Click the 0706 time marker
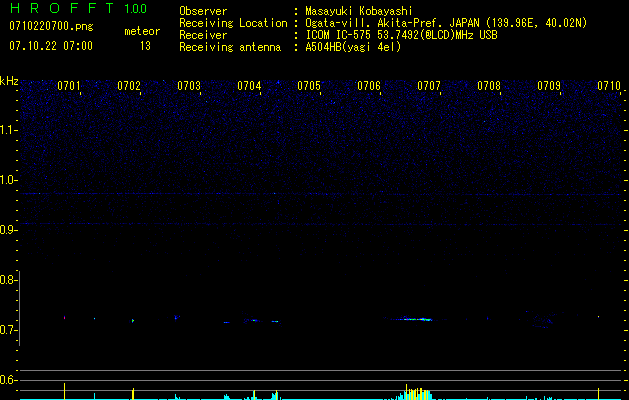The width and height of the screenshot is (629, 400). [x=369, y=86]
